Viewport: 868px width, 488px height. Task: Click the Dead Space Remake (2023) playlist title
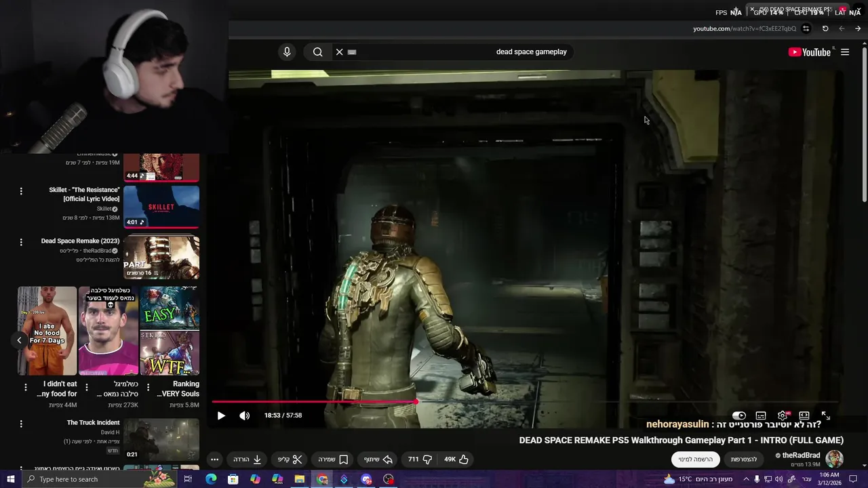coord(80,241)
